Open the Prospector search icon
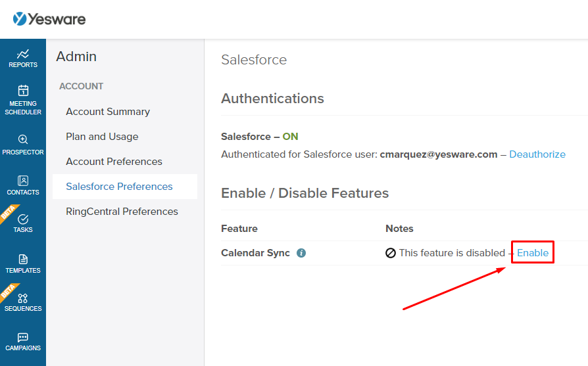Screen dimensions: 588x366 coord(23,139)
